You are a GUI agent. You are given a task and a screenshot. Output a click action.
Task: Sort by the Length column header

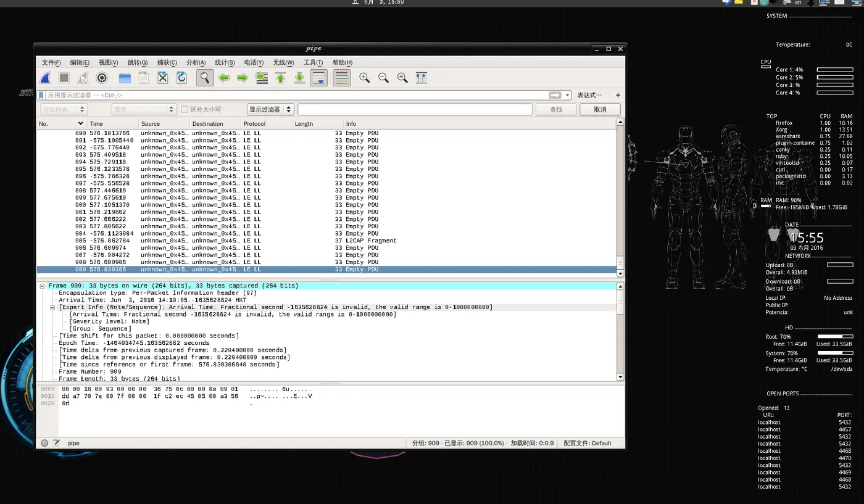click(318, 124)
